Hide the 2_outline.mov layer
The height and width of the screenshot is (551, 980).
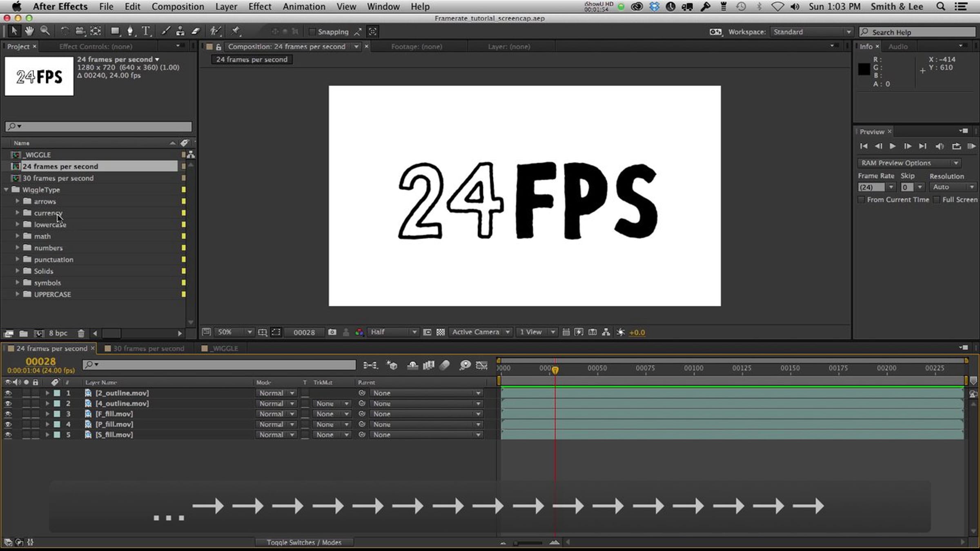point(8,393)
